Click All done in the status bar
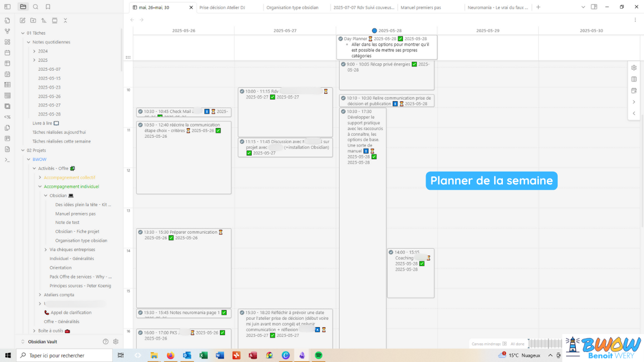This screenshot has height=362, width=644. point(517,344)
